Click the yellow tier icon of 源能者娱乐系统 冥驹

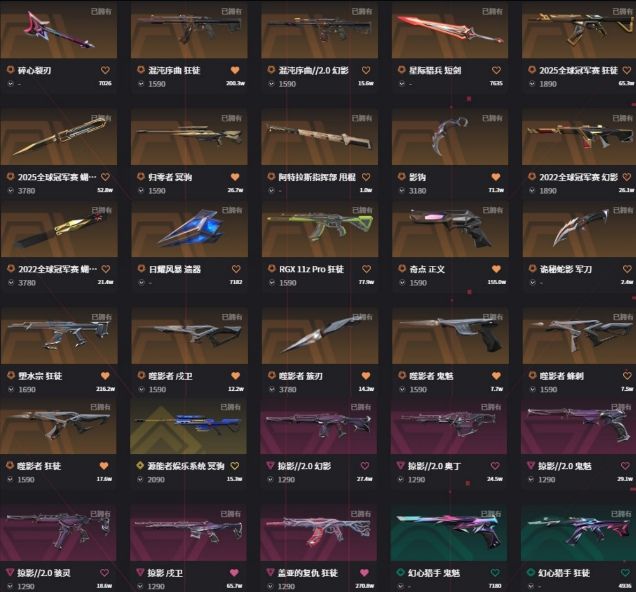(x=140, y=465)
